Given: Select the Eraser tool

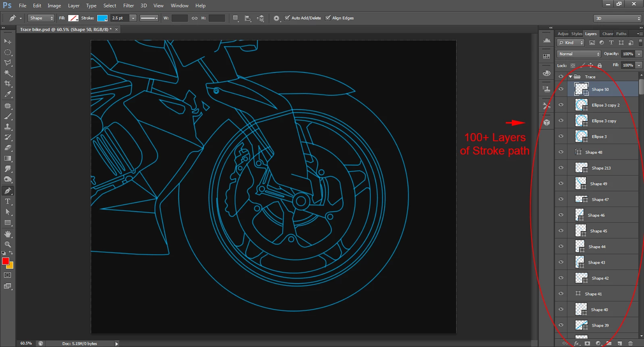Looking at the screenshot, I should [8, 148].
